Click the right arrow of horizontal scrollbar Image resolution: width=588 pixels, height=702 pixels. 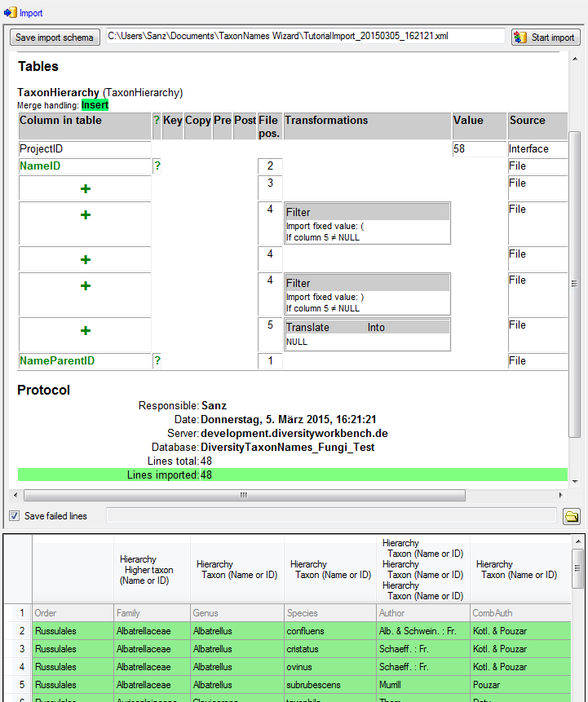pos(560,496)
